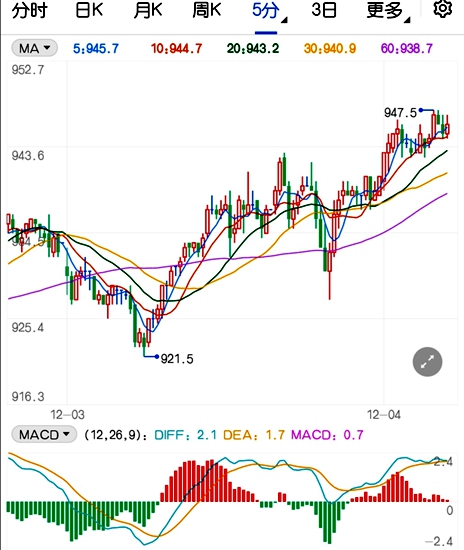
Task: Switch to the 日K tab
Action: click(89, 10)
